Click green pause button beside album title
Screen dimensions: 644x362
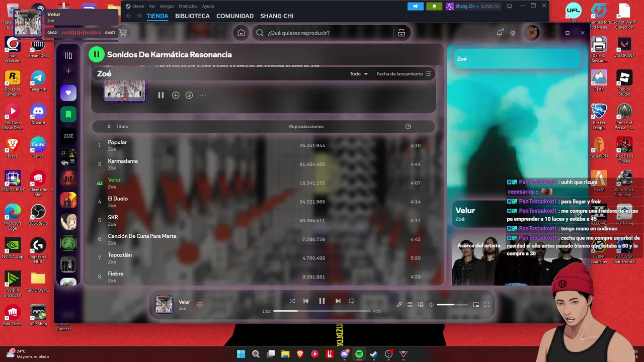point(96,54)
